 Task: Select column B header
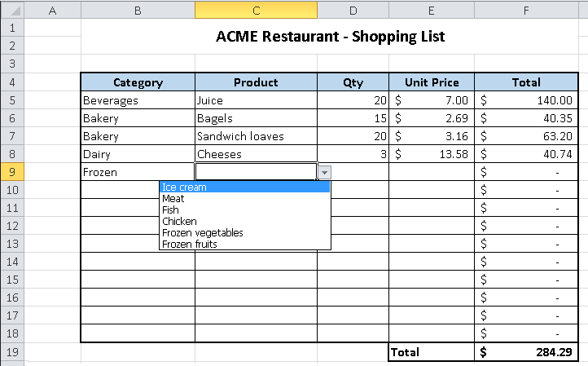[x=138, y=11]
